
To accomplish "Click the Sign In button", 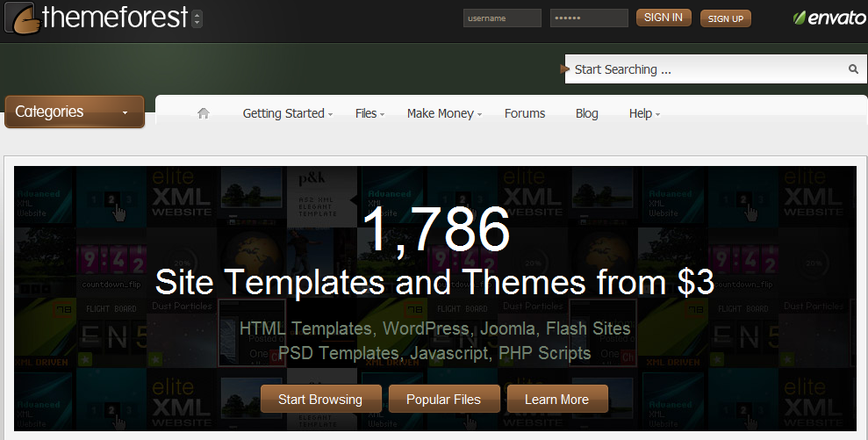I will pyautogui.click(x=664, y=18).
